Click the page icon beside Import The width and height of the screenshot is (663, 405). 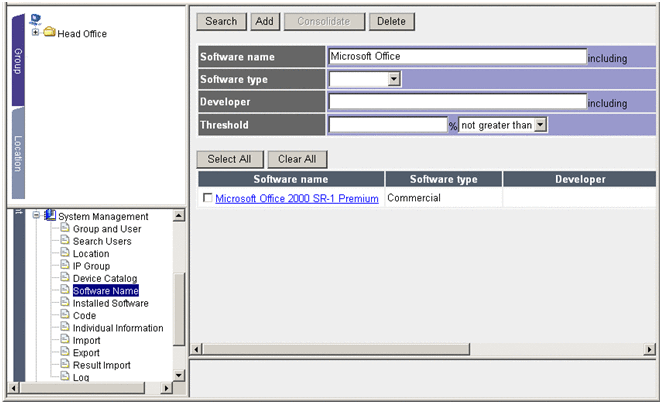click(x=65, y=339)
